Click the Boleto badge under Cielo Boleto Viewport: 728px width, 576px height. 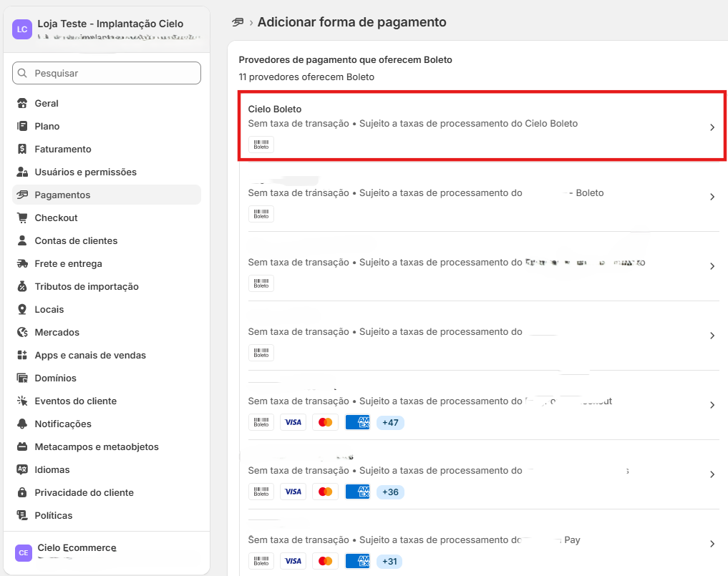pyautogui.click(x=261, y=145)
